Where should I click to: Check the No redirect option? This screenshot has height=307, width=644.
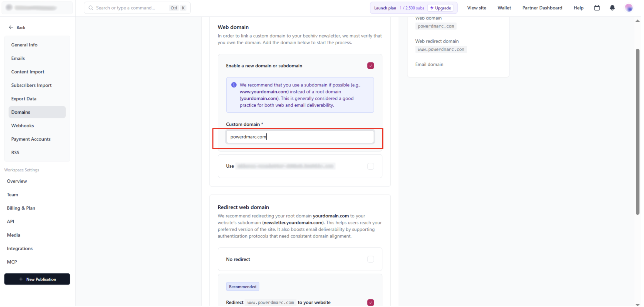point(370,259)
